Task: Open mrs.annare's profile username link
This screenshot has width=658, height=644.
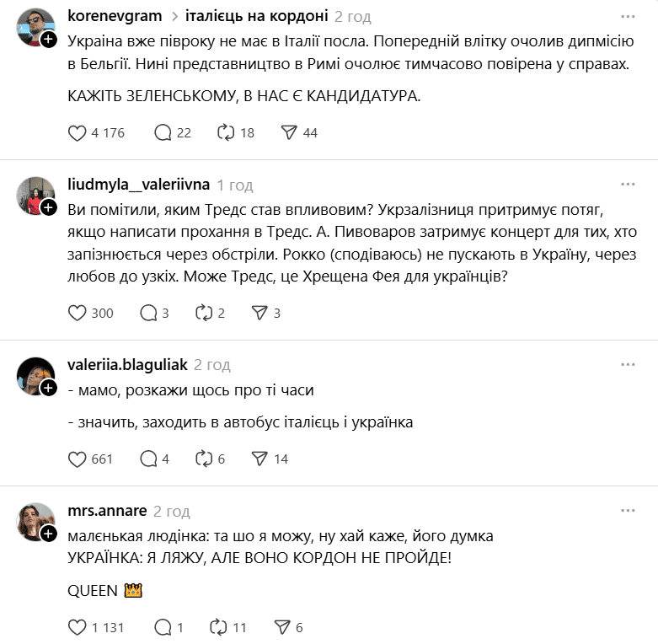Action: click(107, 511)
